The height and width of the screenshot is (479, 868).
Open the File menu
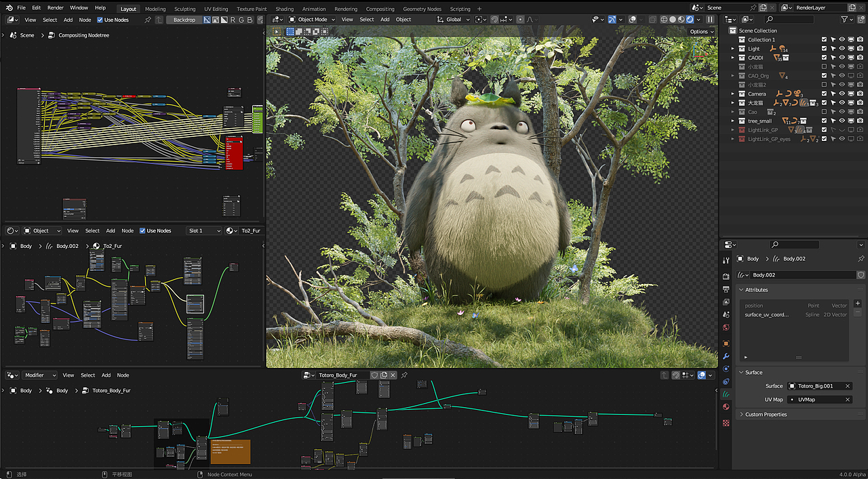[x=22, y=7]
